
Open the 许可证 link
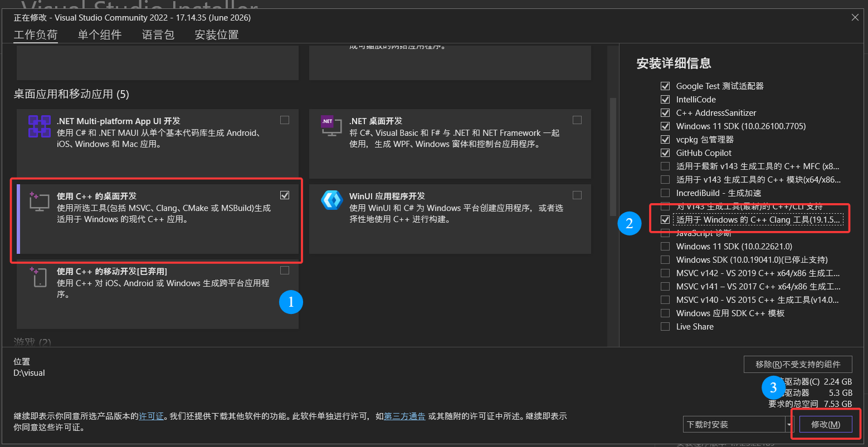pos(152,416)
